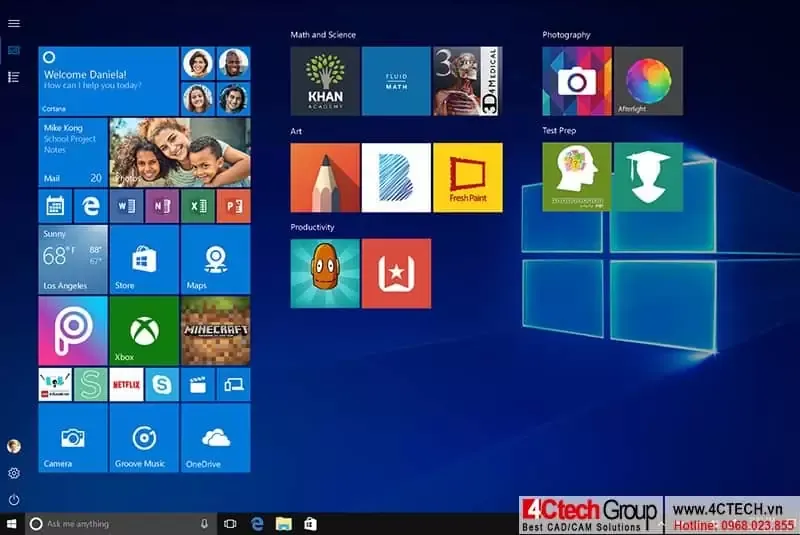Launch the Camera tile
800x535 pixels.
coord(73,438)
